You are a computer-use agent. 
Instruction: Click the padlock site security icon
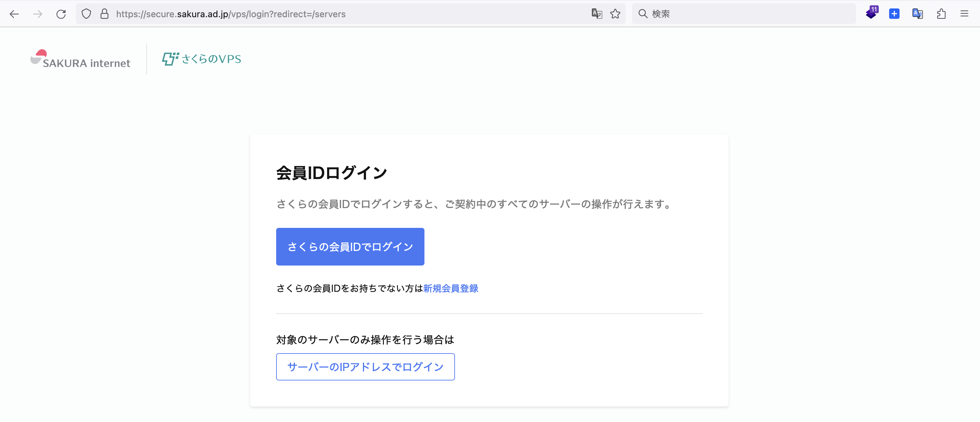(104, 14)
